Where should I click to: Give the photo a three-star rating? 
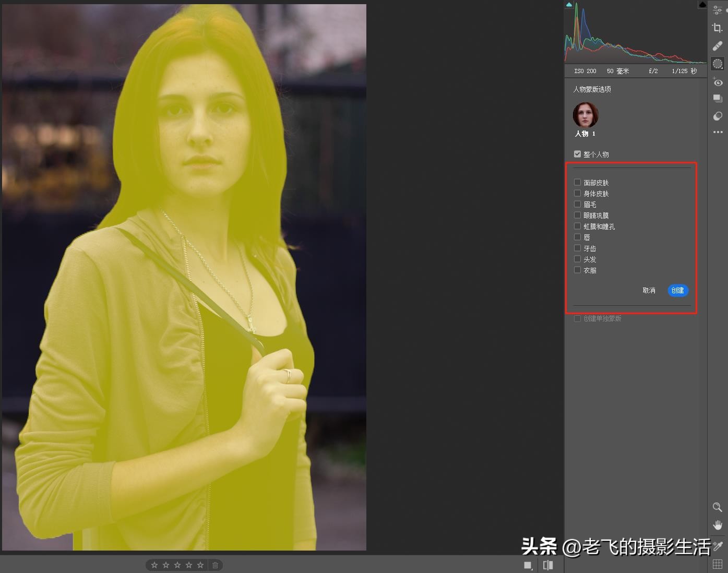coord(177,565)
